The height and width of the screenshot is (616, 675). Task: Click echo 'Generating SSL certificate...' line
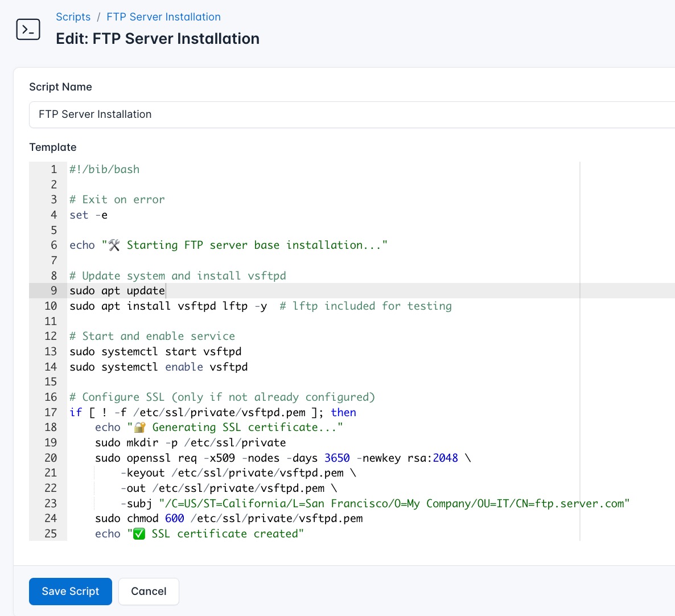coord(219,428)
